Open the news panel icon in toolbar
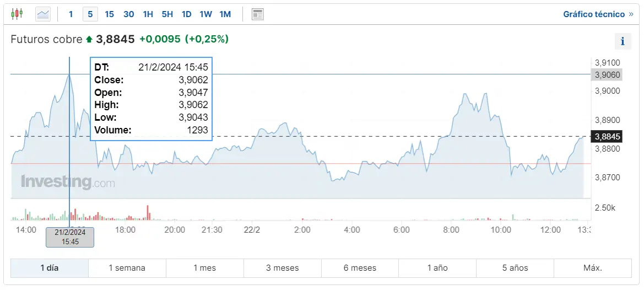Screen dimensions: 644x290 click(257, 14)
